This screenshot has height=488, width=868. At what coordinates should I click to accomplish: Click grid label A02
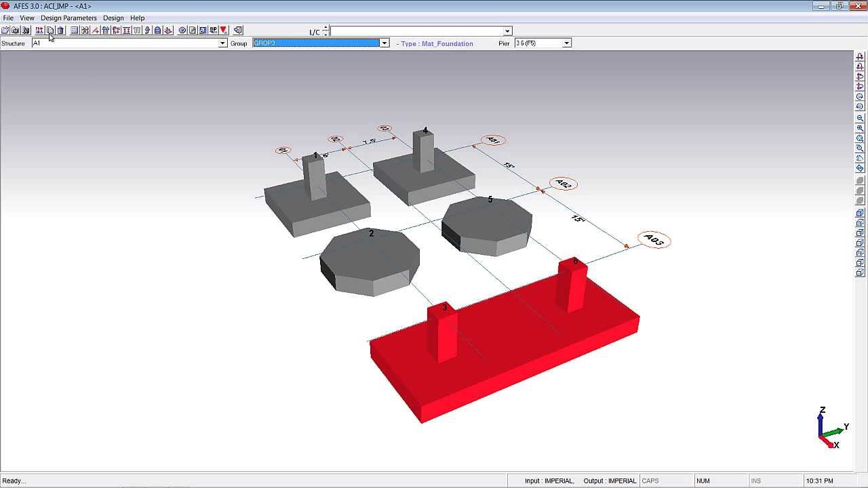coord(564,184)
